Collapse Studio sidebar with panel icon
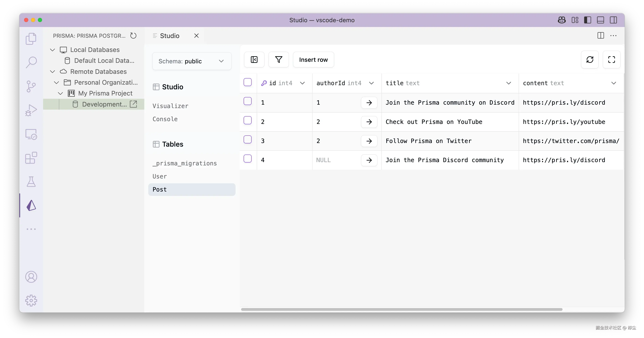 (254, 60)
